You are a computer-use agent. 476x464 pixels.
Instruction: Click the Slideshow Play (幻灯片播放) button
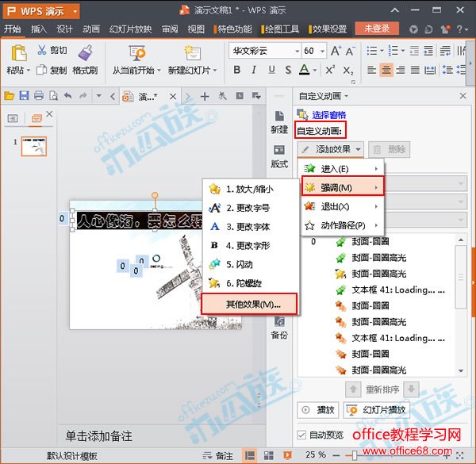pos(378,410)
